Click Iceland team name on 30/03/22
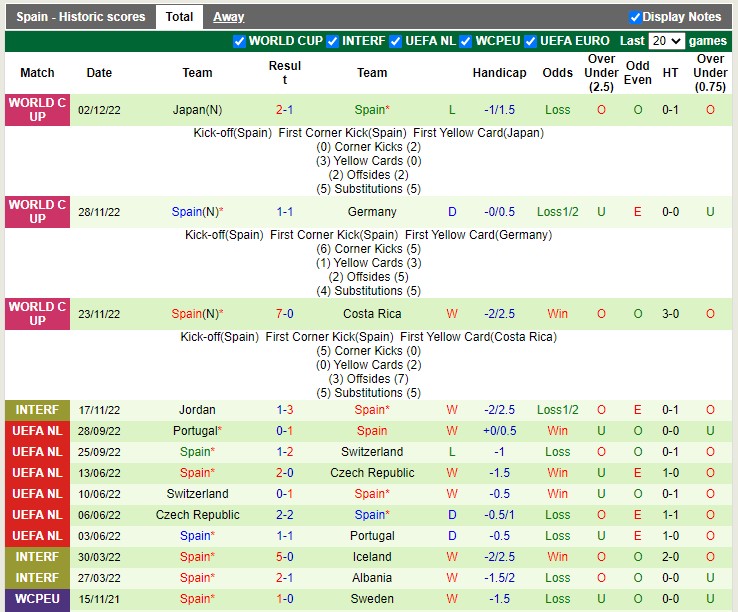The width and height of the screenshot is (738, 612). click(372, 556)
